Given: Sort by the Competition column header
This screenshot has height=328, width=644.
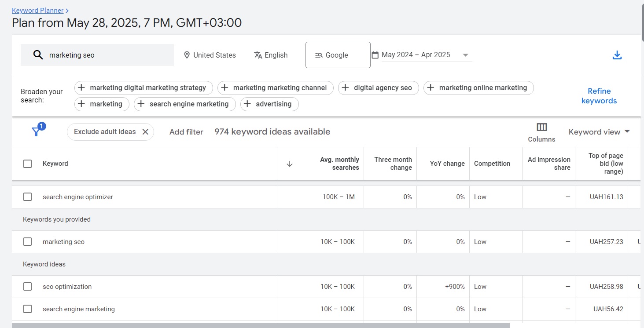Looking at the screenshot, I should click(492, 164).
